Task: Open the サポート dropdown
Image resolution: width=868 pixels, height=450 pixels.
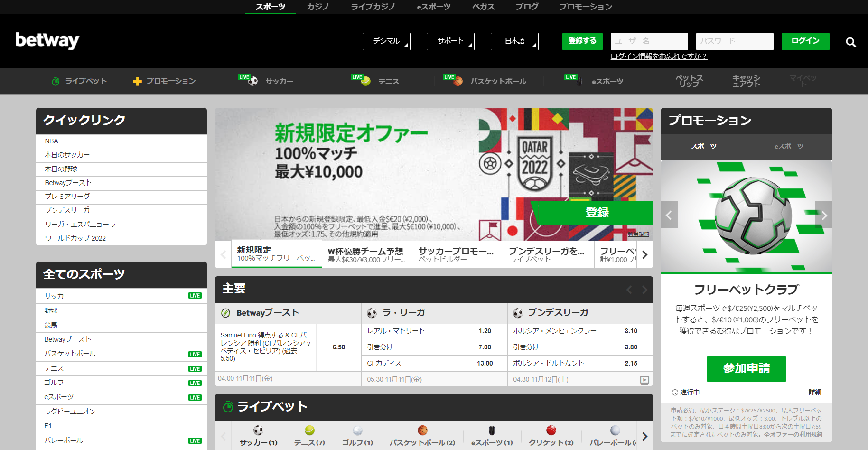Action: pos(450,41)
